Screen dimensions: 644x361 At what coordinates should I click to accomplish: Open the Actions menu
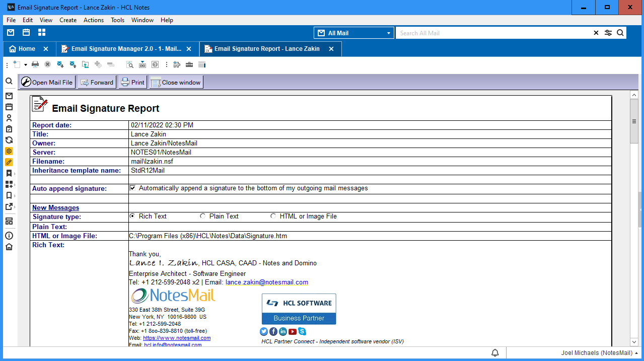tap(93, 20)
